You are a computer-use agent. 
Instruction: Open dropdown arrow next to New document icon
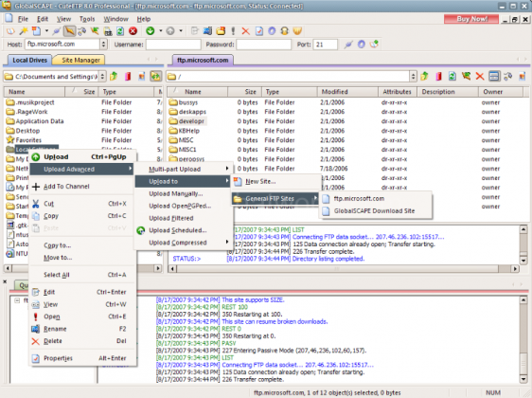46,31
